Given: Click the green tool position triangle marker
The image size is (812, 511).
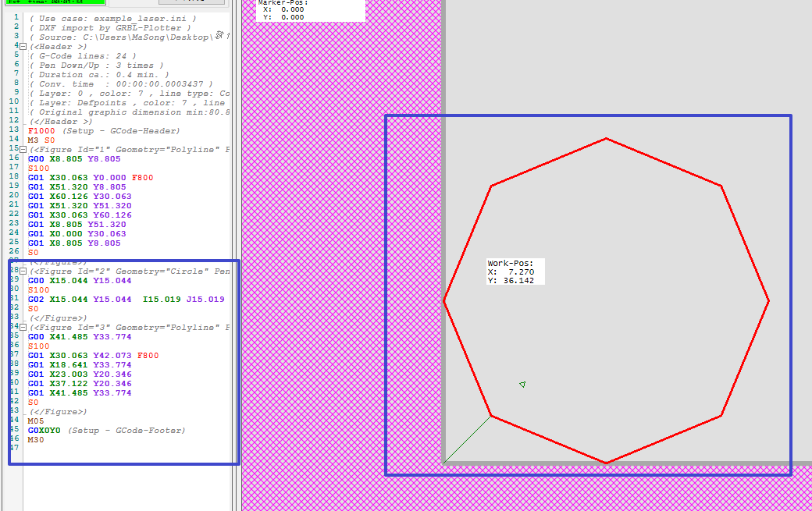Looking at the screenshot, I should click(522, 384).
